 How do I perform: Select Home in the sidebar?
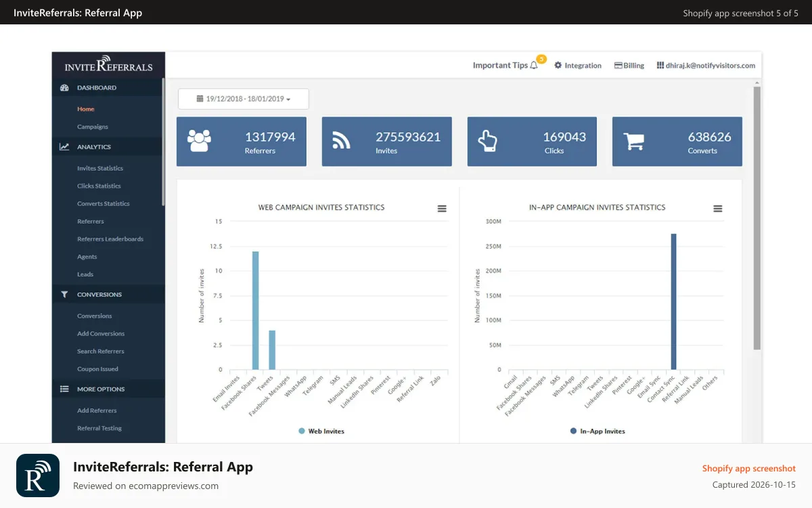point(86,109)
